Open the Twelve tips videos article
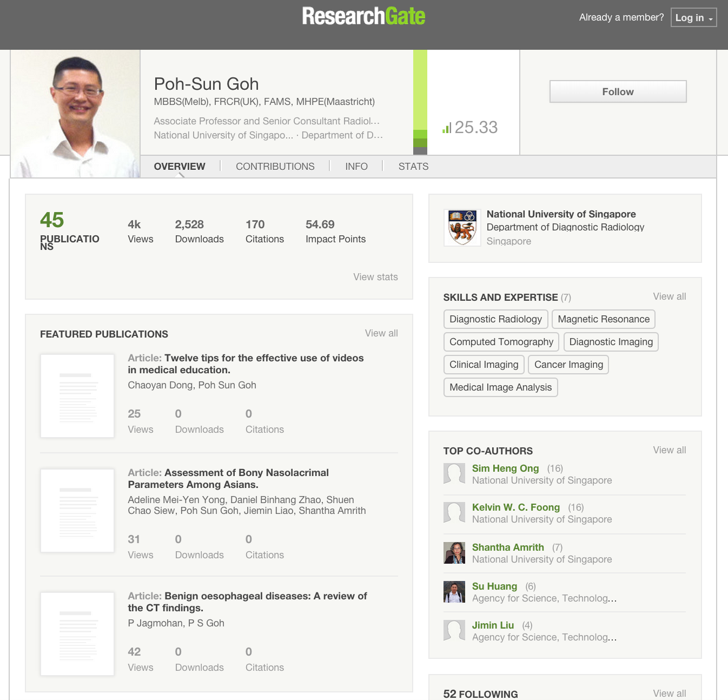Screen dimensions: 728x700 pos(246,364)
